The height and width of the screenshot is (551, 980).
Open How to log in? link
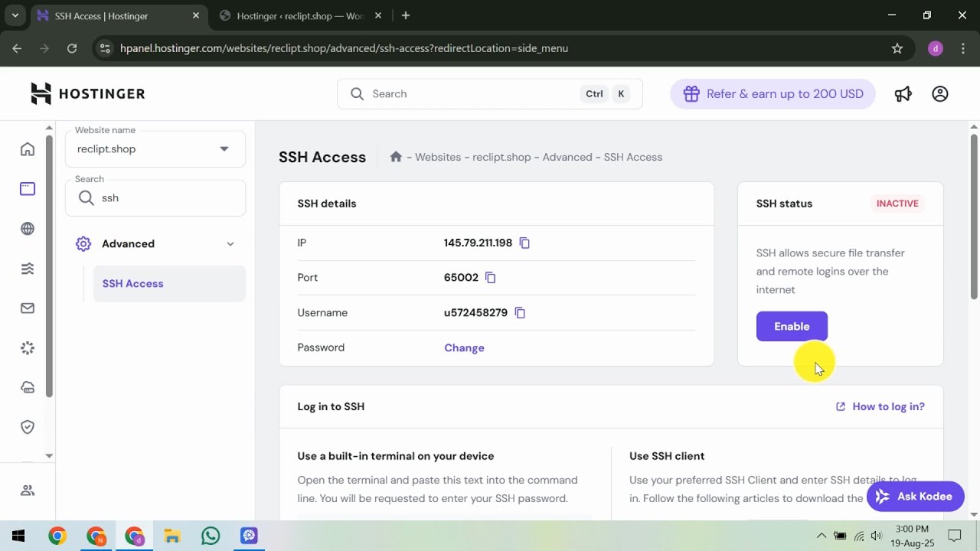(x=880, y=406)
